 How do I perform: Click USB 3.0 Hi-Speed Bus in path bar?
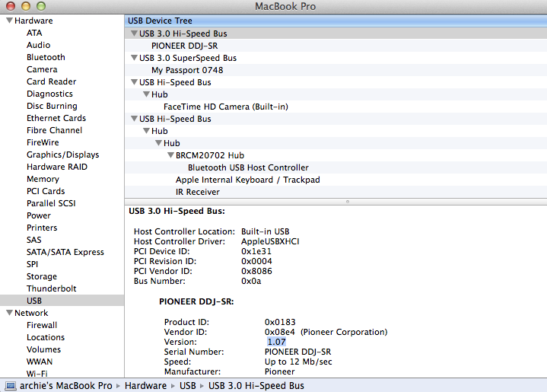(256, 386)
